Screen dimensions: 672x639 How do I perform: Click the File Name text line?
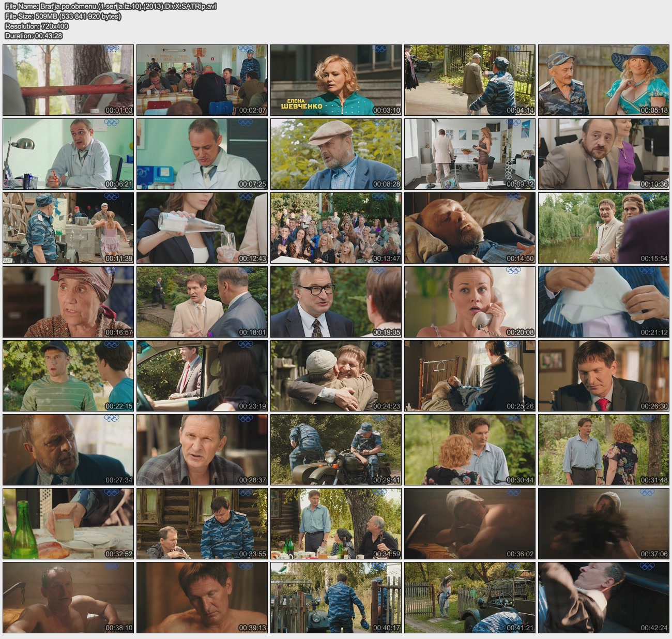(x=111, y=6)
